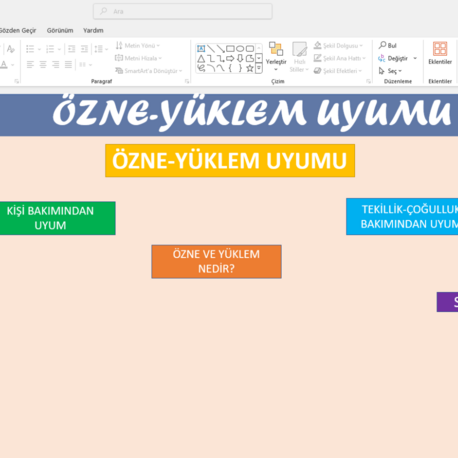
Task: Select the Text Box shape in shapes gallery
Action: point(201,49)
